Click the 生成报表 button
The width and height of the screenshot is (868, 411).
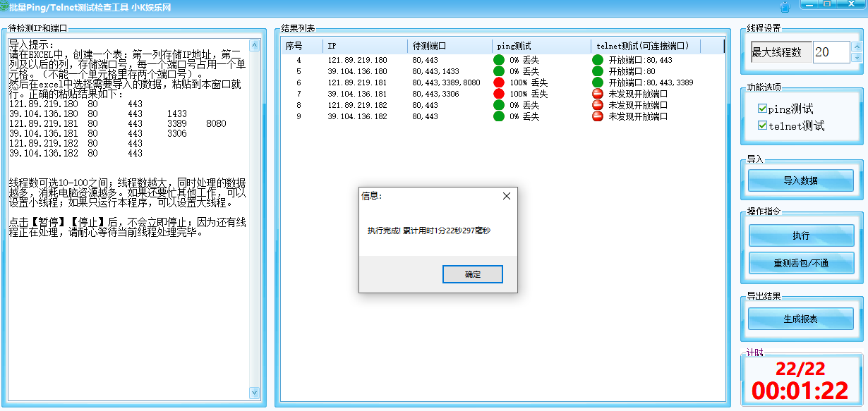tap(801, 319)
